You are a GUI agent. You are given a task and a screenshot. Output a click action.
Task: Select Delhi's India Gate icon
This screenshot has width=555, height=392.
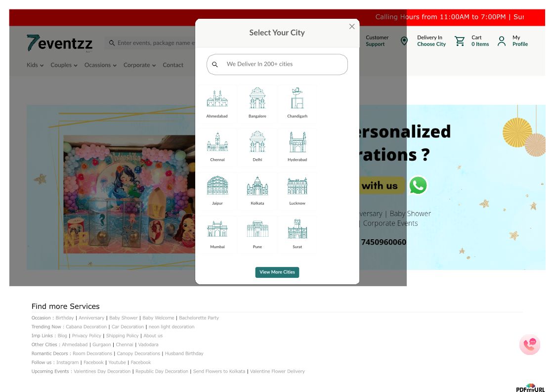point(257,142)
